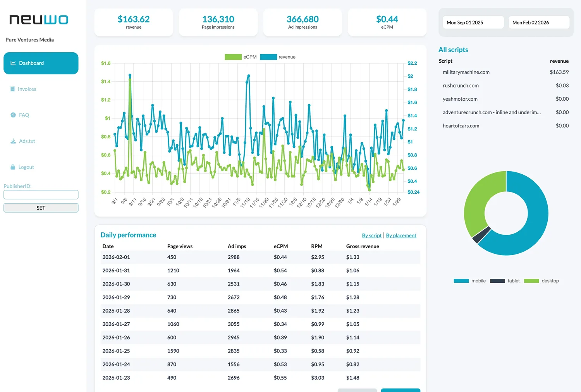Click the Invoices document icon
The height and width of the screenshot is (392, 581).
[x=13, y=89]
